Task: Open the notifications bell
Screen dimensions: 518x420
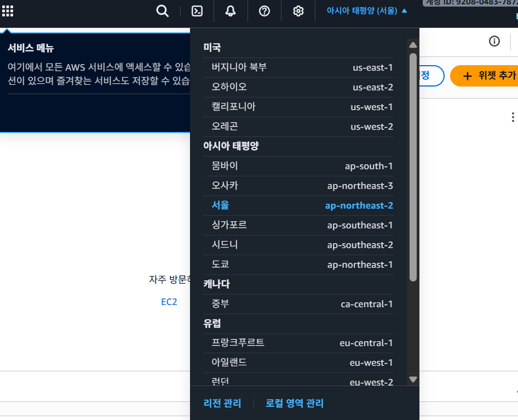Action: click(231, 11)
